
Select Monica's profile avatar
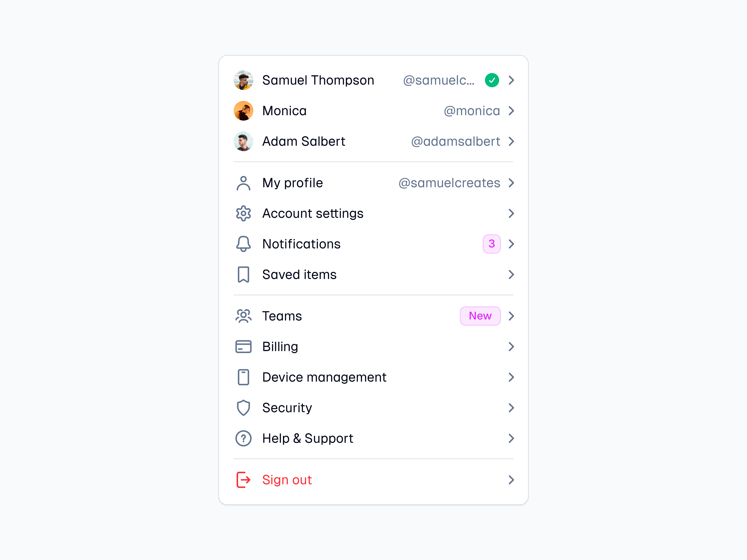pos(243,111)
